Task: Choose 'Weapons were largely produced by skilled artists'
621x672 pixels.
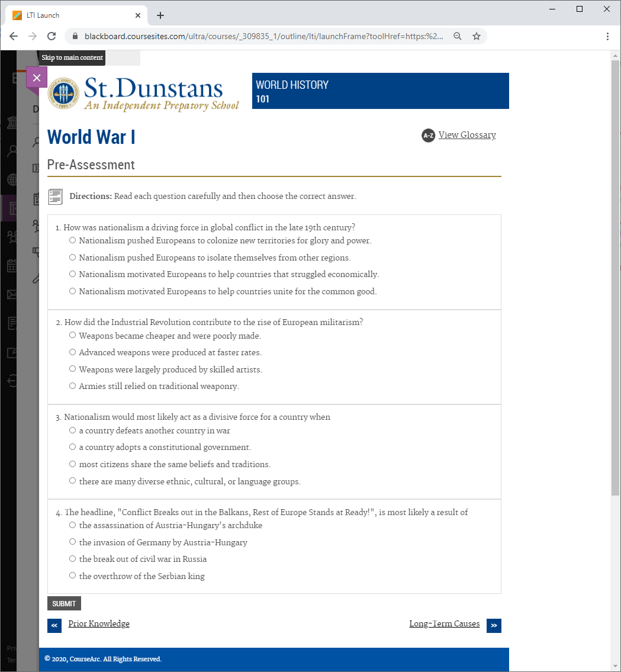Action: coord(72,369)
